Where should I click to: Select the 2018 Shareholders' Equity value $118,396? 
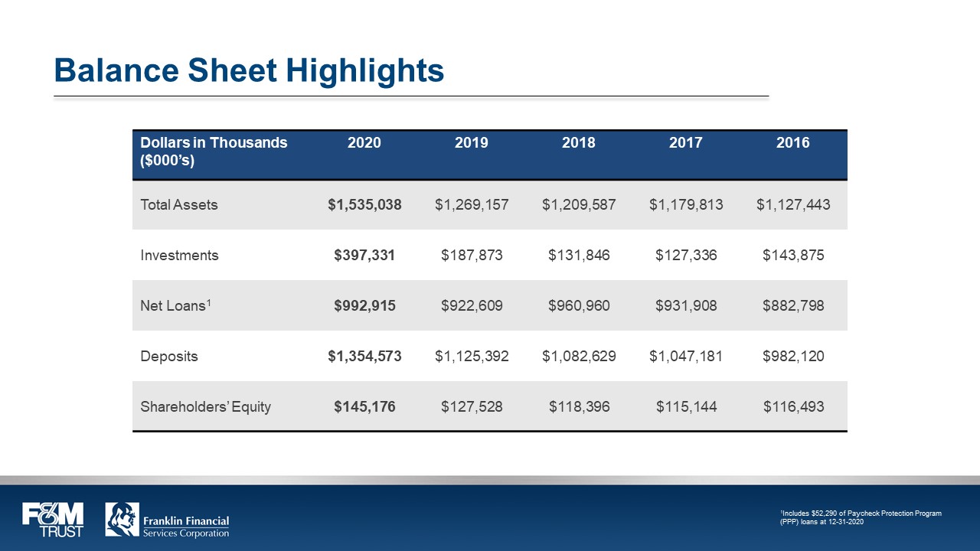[x=579, y=407]
